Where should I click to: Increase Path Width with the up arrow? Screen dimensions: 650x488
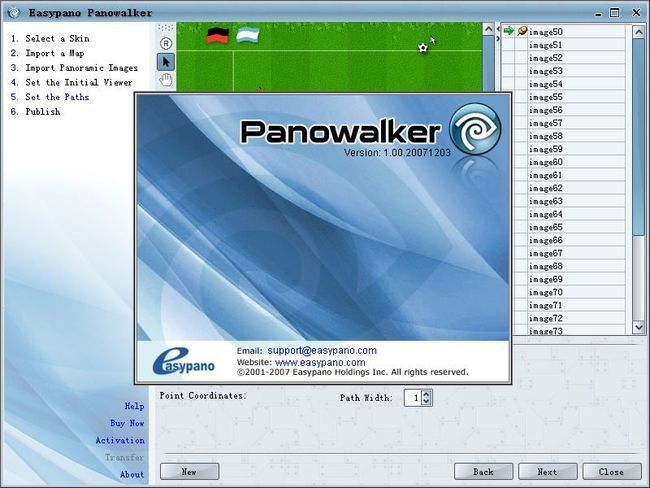[x=427, y=393]
